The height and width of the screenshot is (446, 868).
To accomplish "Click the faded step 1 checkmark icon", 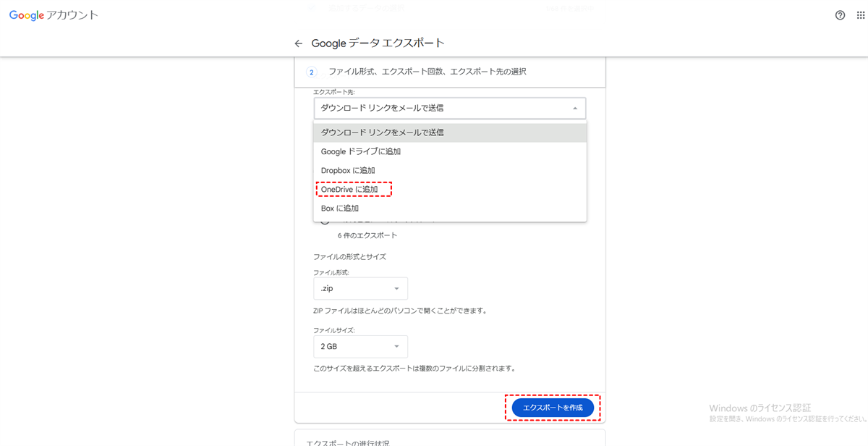I will click(x=312, y=9).
